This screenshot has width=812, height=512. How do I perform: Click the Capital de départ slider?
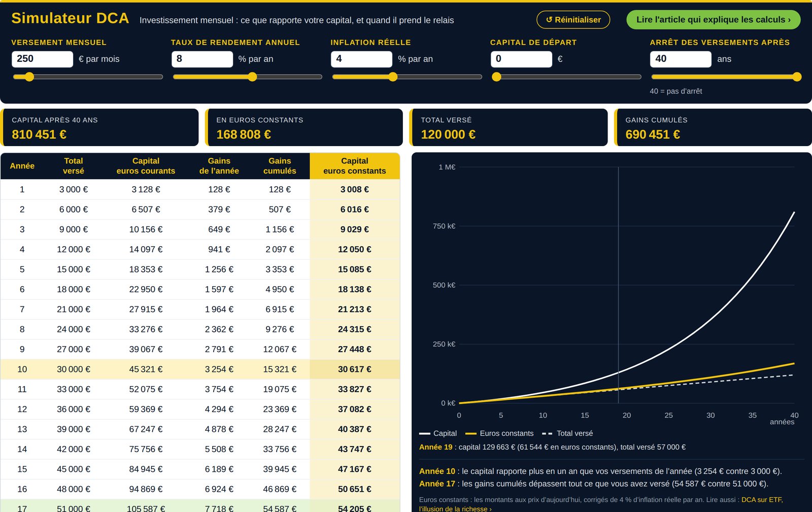point(566,77)
